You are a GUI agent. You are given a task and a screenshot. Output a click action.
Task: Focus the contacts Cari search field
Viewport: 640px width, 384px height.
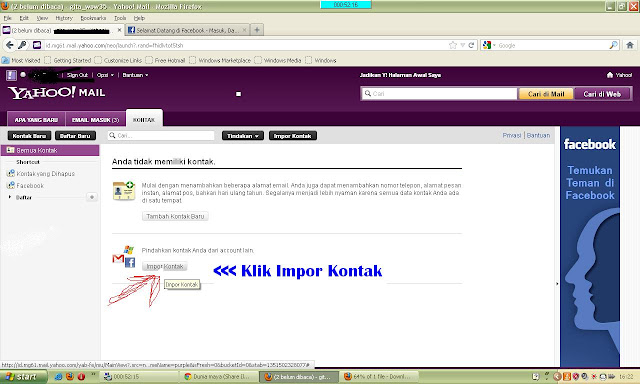161,135
